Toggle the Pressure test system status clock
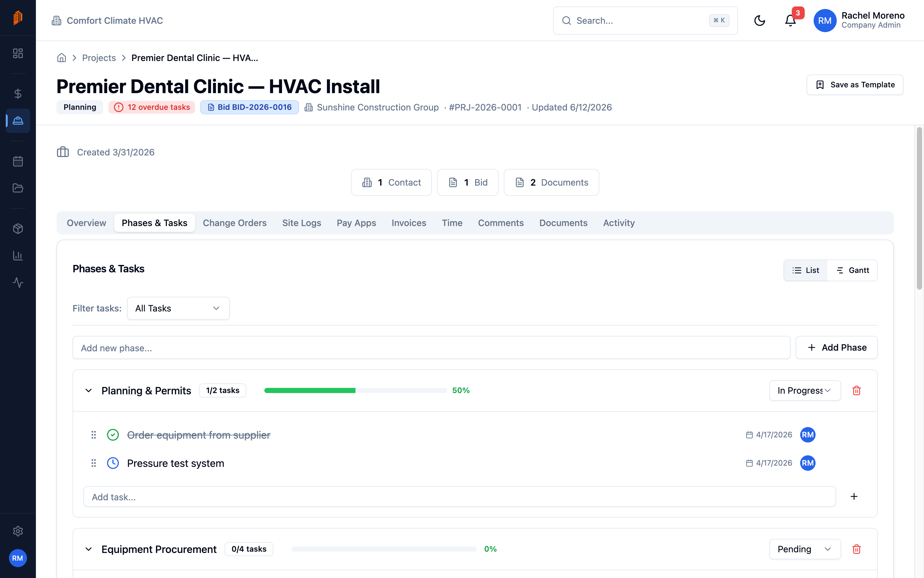This screenshot has height=578, width=924. point(113,463)
